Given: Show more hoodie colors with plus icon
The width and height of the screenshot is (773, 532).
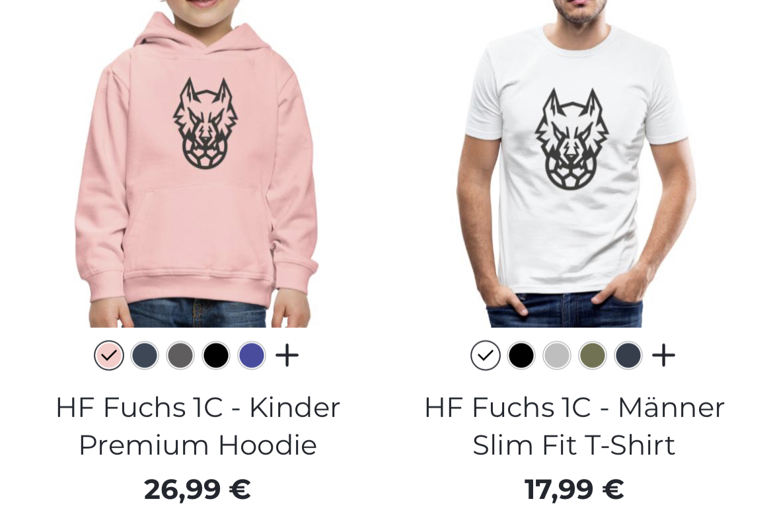Looking at the screenshot, I should [287, 356].
